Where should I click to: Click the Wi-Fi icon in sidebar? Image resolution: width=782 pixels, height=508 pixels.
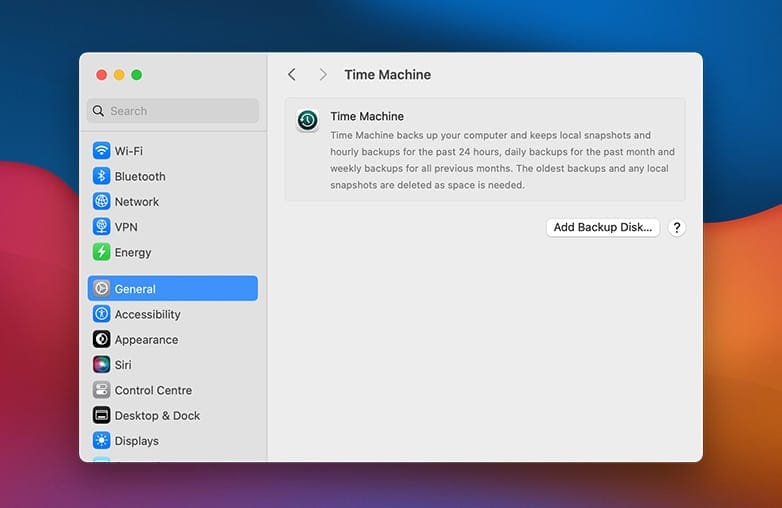coord(101,151)
